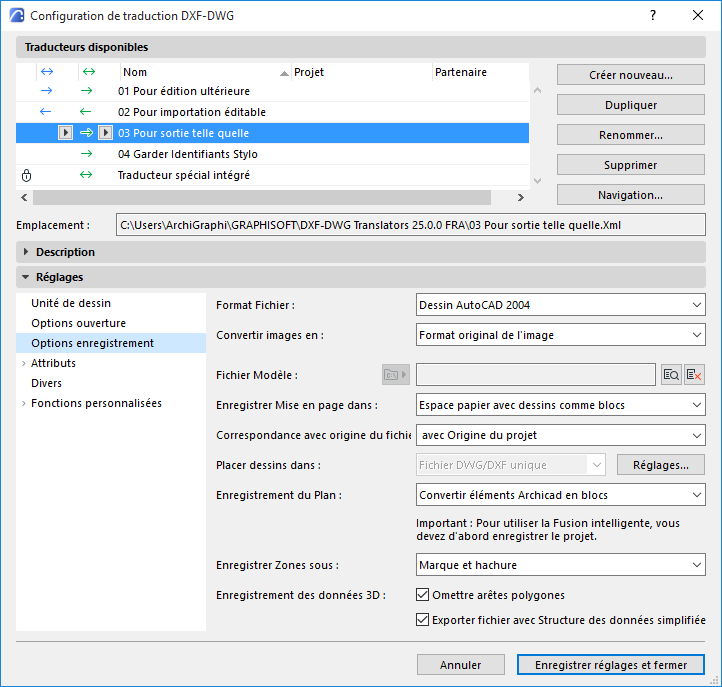Image resolution: width=722 pixels, height=687 pixels.
Task: Open the Correspondance avec origine dropdown
Action: [x=560, y=435]
